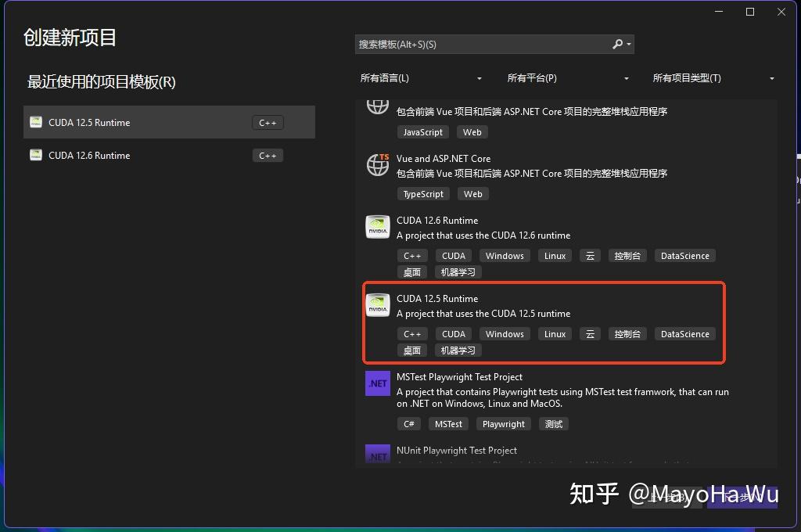Screen dimensions: 801x532
Task: Click the green template icon next to CUDA 12.5 Runtime
Action: click(x=35, y=122)
